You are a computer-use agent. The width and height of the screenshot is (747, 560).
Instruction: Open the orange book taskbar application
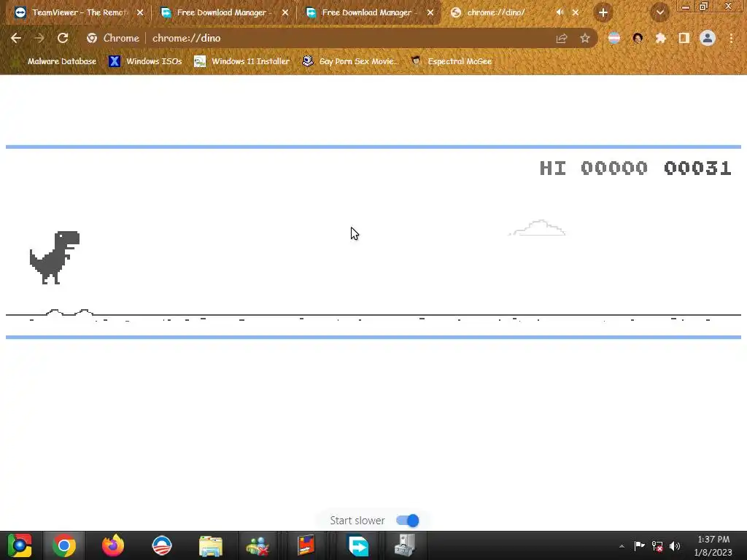point(306,545)
